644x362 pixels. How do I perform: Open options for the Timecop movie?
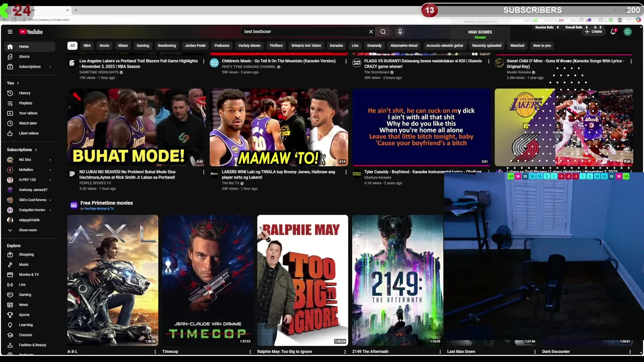pos(250,352)
